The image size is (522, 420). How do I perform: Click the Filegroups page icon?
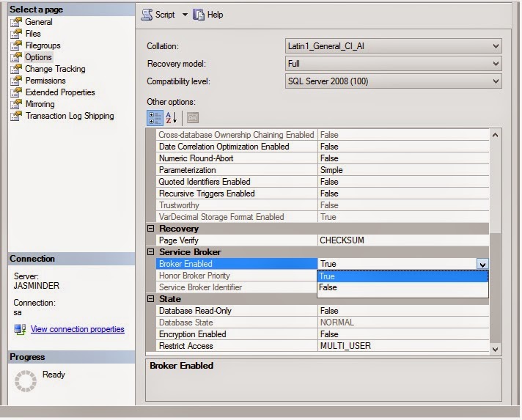(x=16, y=45)
